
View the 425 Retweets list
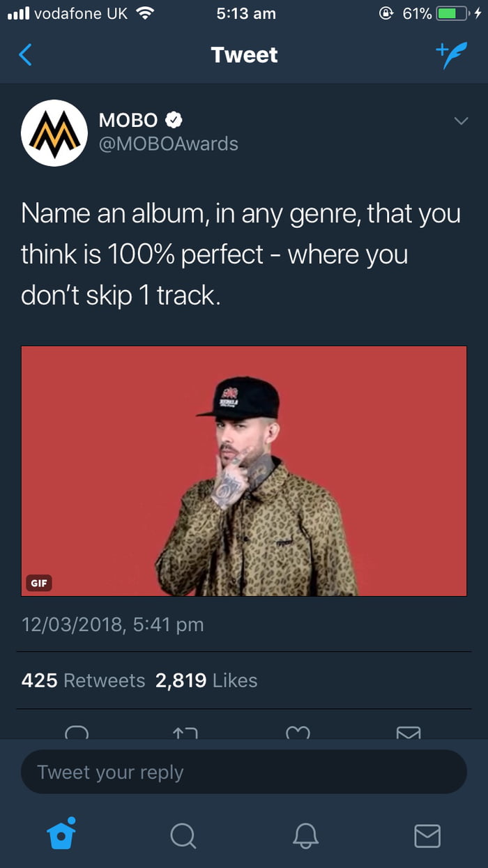[x=83, y=680]
